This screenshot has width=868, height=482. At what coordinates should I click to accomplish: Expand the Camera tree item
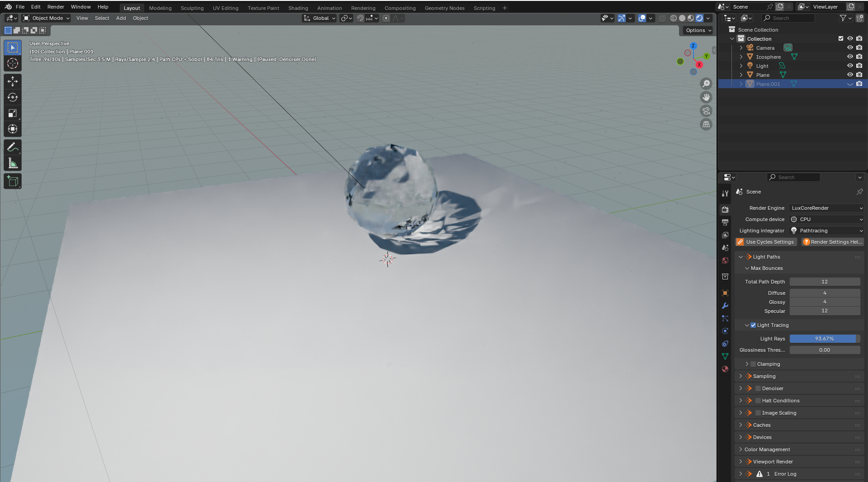point(741,48)
